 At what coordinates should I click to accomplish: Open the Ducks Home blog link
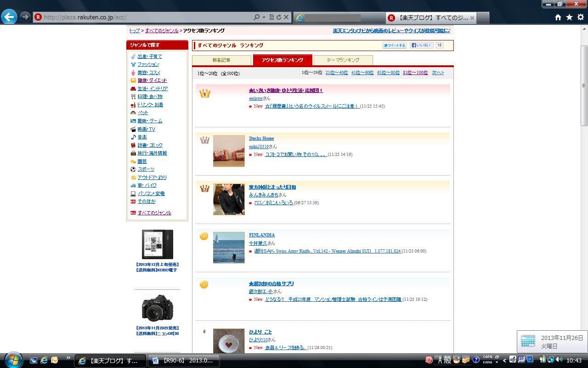[261, 138]
